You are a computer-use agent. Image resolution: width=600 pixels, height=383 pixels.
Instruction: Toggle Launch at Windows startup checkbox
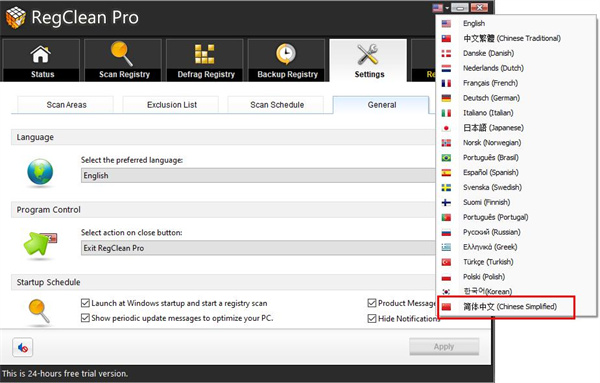click(x=85, y=303)
